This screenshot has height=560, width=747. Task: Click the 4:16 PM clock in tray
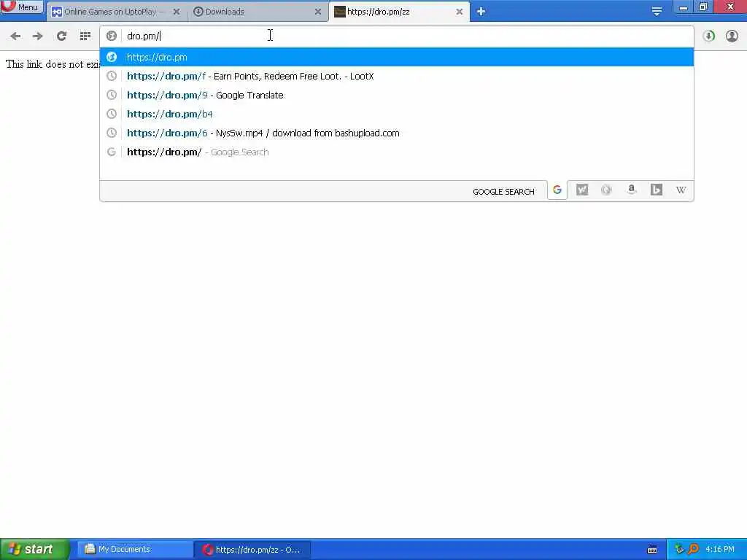point(720,550)
